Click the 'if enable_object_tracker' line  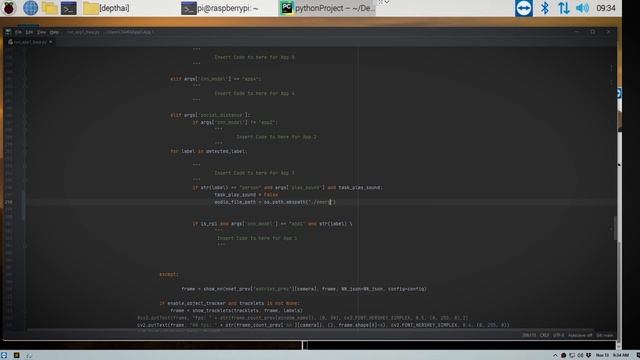coord(229,303)
